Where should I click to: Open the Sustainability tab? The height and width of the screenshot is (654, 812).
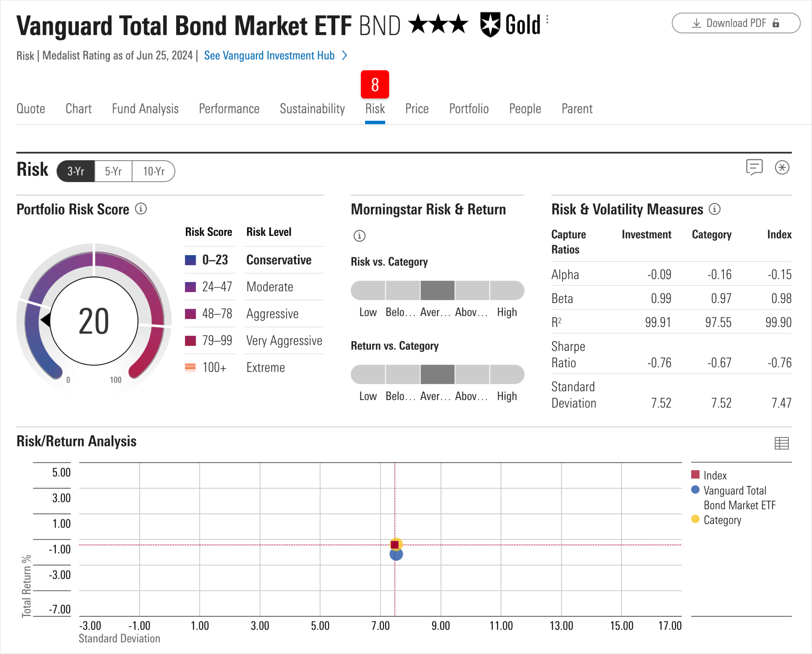[x=312, y=109]
